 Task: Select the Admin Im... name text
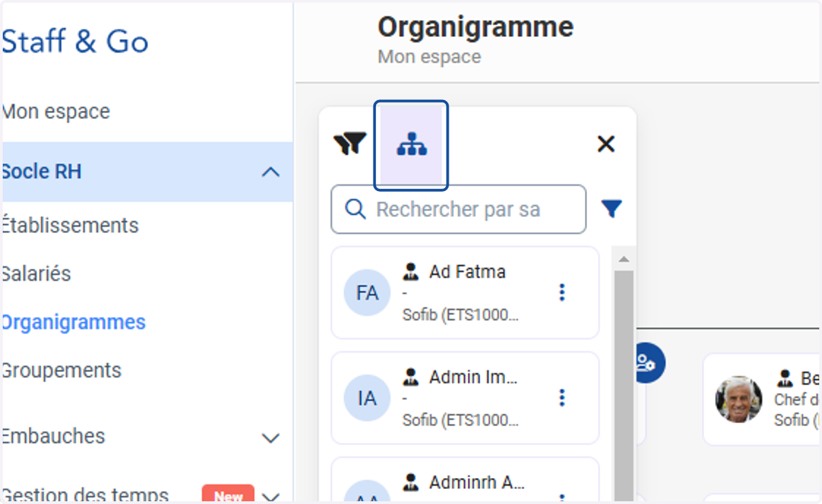[x=473, y=377]
